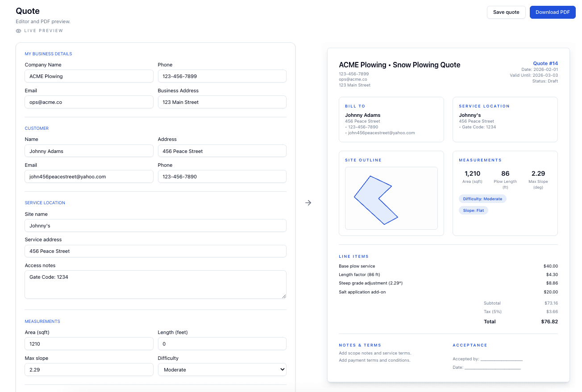Click the Difficulty dropdown chevron arrow
The image size is (582, 392).
282,369
